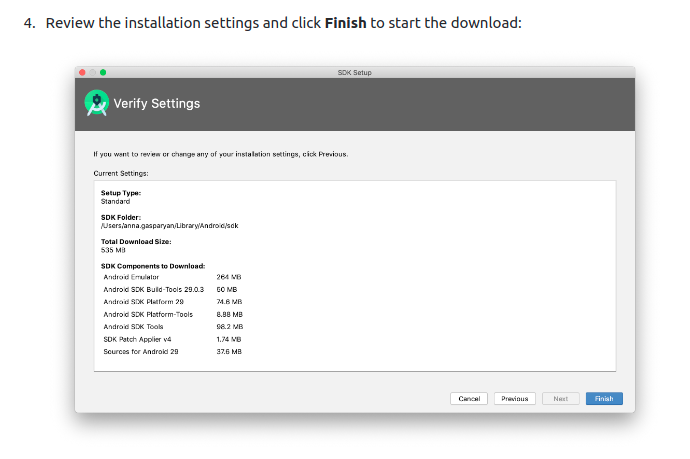
Task: Click the Total Download Size value
Action: (113, 250)
